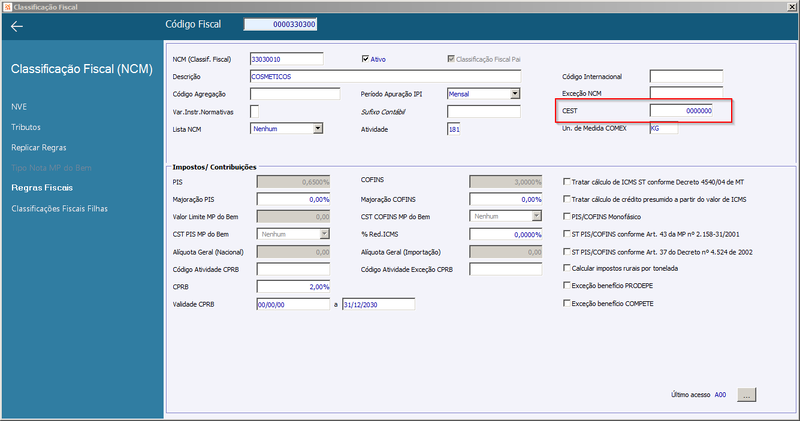Enable Tratar cálculo de crédito presumido checkbox
Image resolution: width=800 pixels, height=421 pixels.
[566, 199]
